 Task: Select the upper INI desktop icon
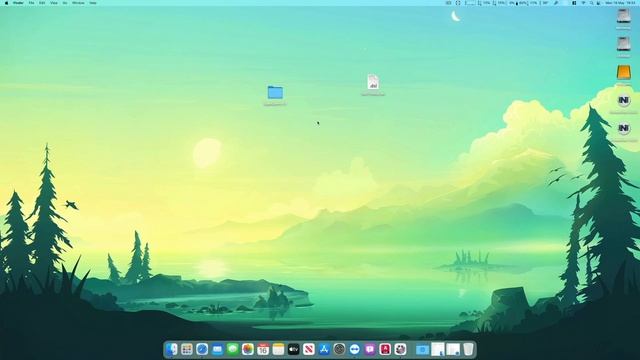pyautogui.click(x=623, y=100)
